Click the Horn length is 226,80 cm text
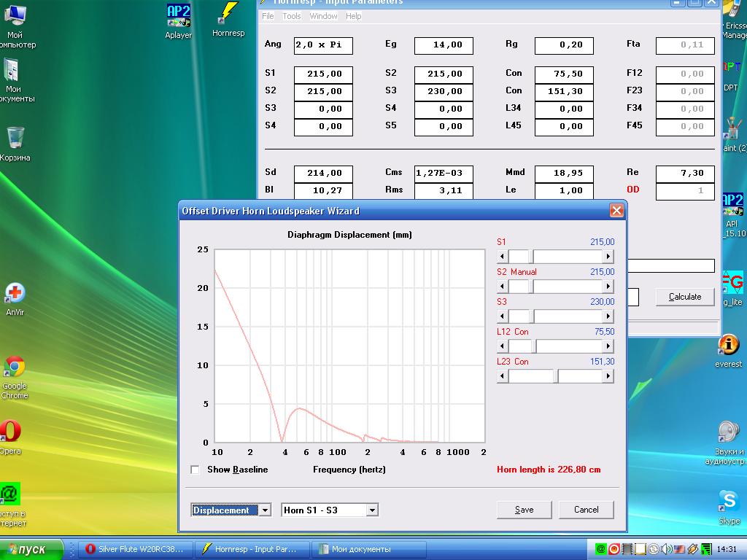Image resolution: width=747 pixels, height=560 pixels. coord(549,470)
